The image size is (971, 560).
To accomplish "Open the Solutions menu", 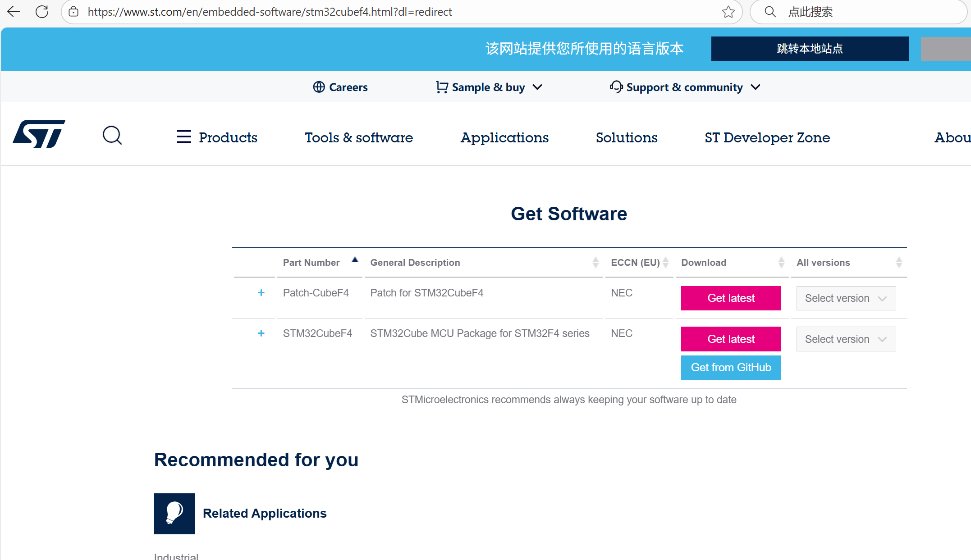I will pyautogui.click(x=627, y=137).
